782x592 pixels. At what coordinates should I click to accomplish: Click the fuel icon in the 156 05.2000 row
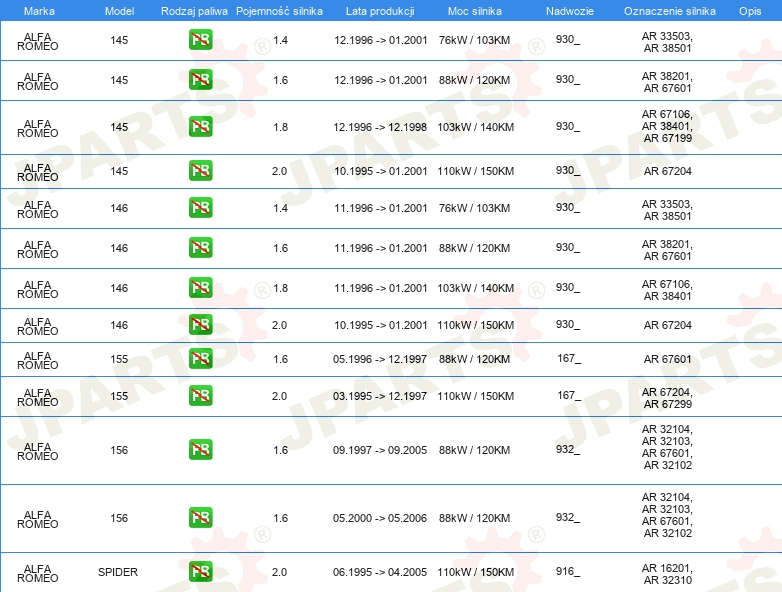click(200, 517)
